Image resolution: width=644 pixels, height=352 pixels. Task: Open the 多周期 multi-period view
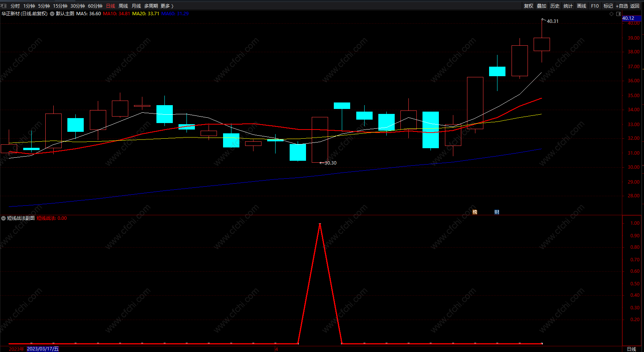click(151, 6)
